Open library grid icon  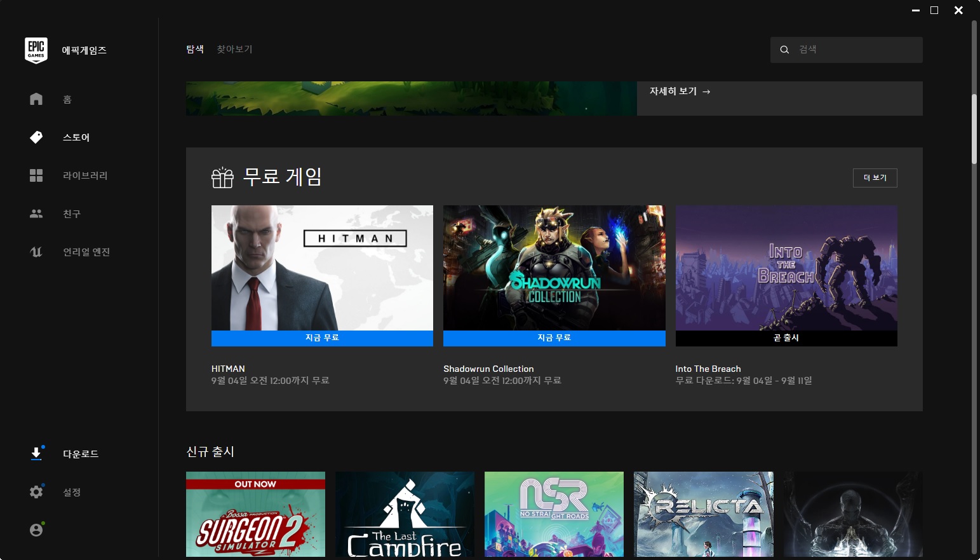coord(36,175)
